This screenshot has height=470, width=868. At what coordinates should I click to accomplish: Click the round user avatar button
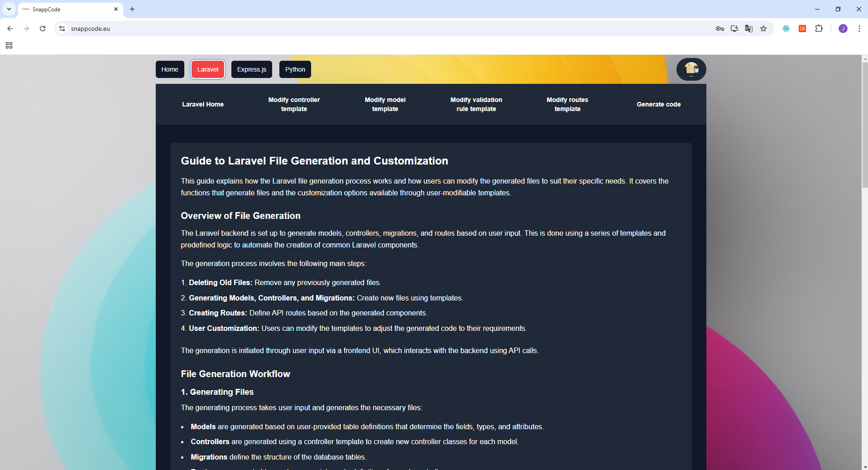click(x=691, y=69)
